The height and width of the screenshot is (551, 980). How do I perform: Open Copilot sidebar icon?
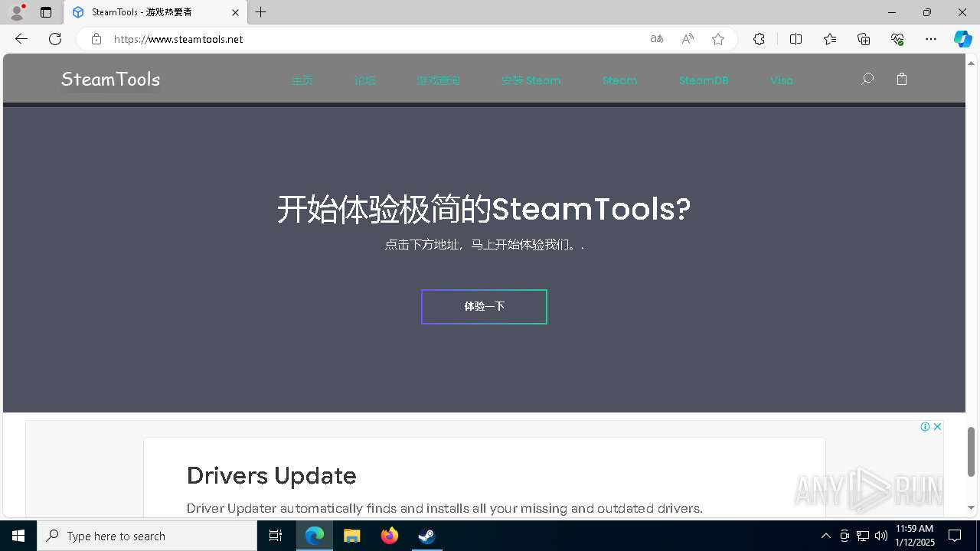click(962, 39)
